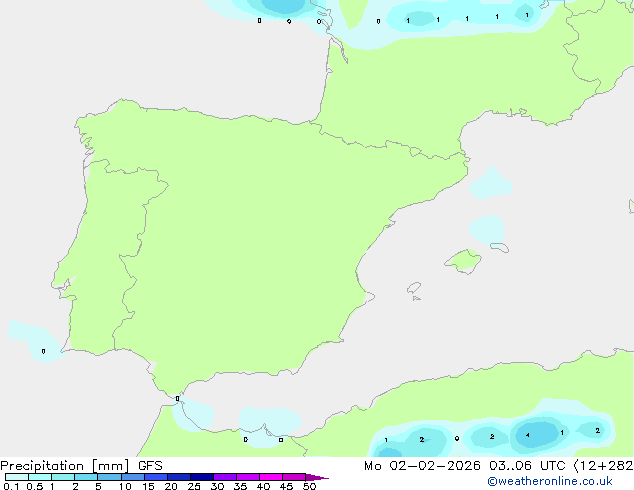Click the lightest cyan legend swatch above 0.1
This screenshot has height=490, width=634.
pyautogui.click(x=17, y=477)
